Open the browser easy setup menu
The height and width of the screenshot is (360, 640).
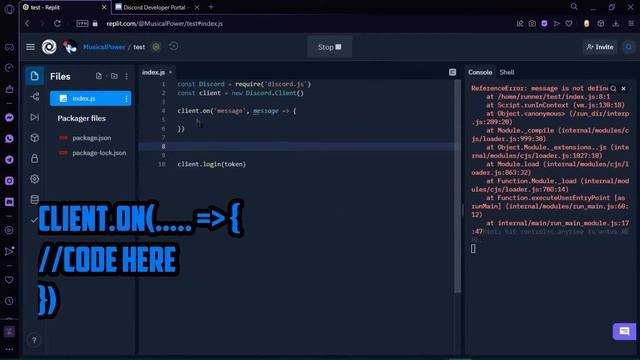(x=631, y=24)
